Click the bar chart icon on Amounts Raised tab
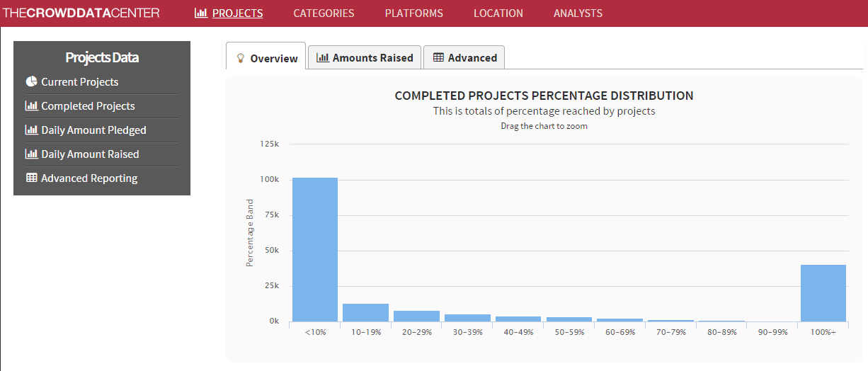Image resolution: width=868 pixels, height=371 pixels. pos(323,58)
